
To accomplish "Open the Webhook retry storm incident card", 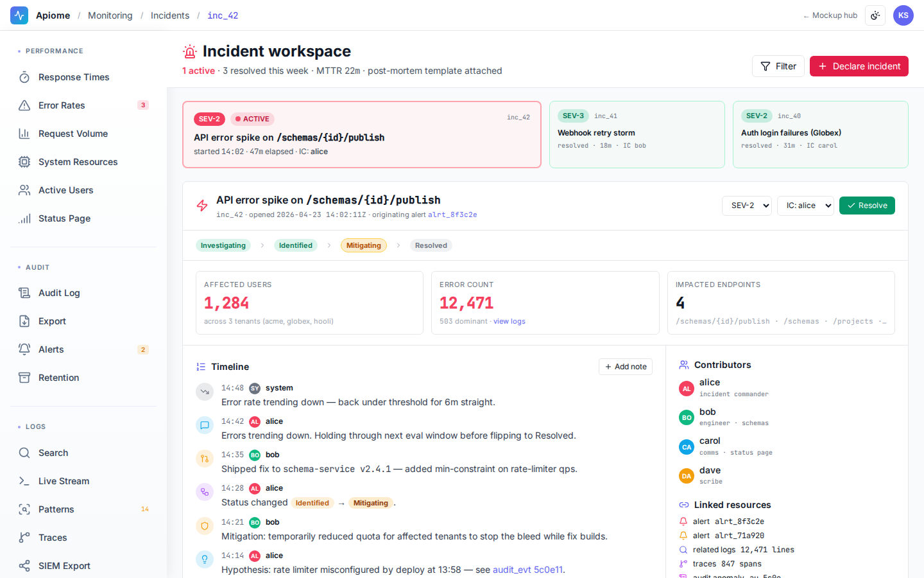I will point(637,135).
